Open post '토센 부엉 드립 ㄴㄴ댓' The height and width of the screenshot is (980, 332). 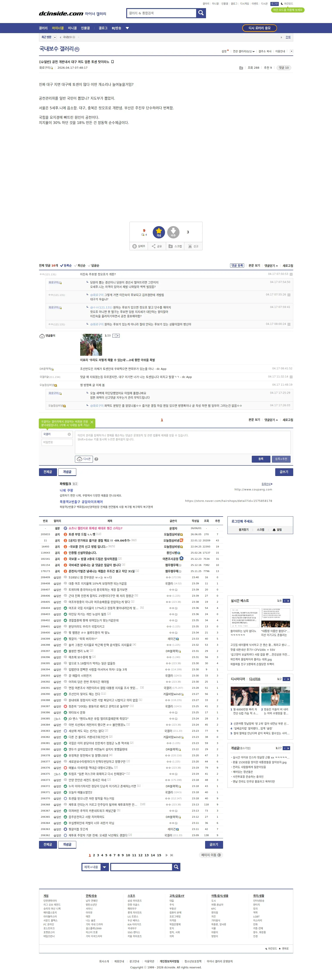(82, 534)
